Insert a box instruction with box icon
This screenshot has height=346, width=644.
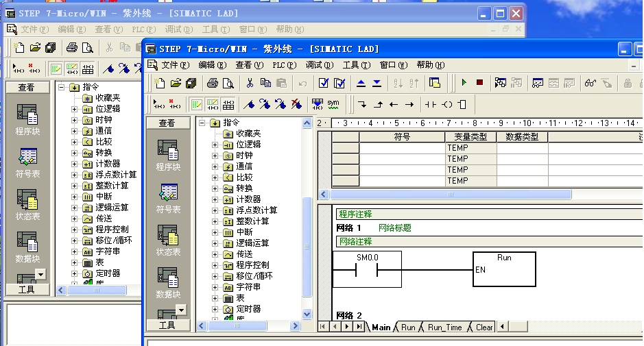pyautogui.click(x=462, y=105)
